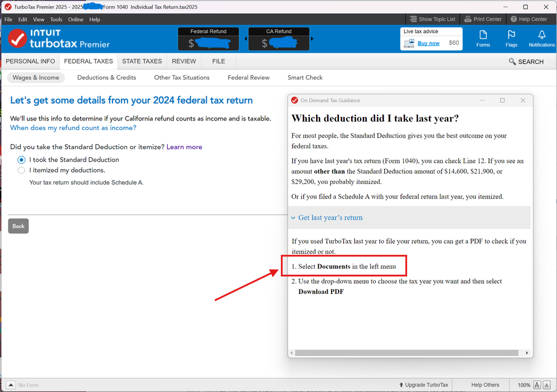Select I took the Standard Deduction

[21, 160]
